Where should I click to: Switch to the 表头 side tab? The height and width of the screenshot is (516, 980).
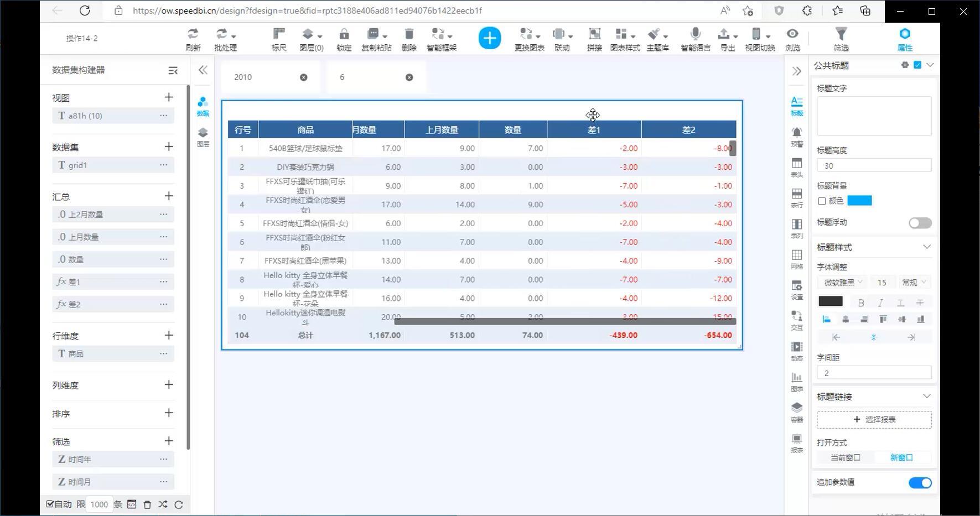click(x=796, y=167)
